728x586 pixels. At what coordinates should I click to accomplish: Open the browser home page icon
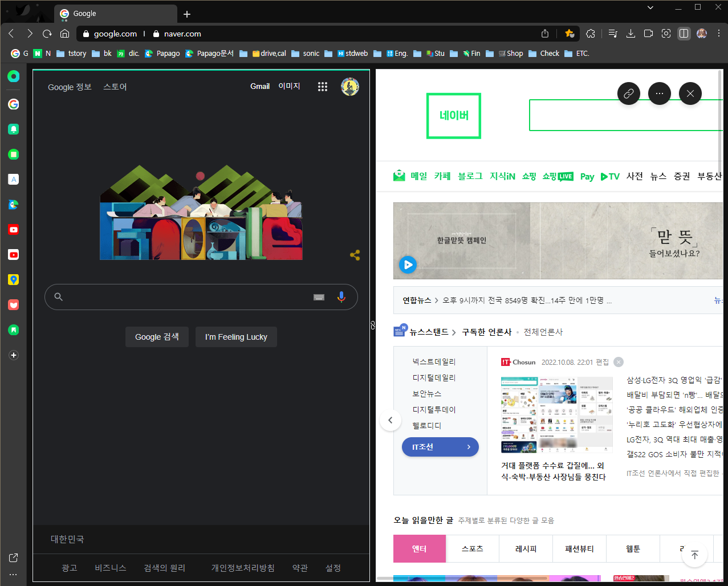tap(64, 34)
